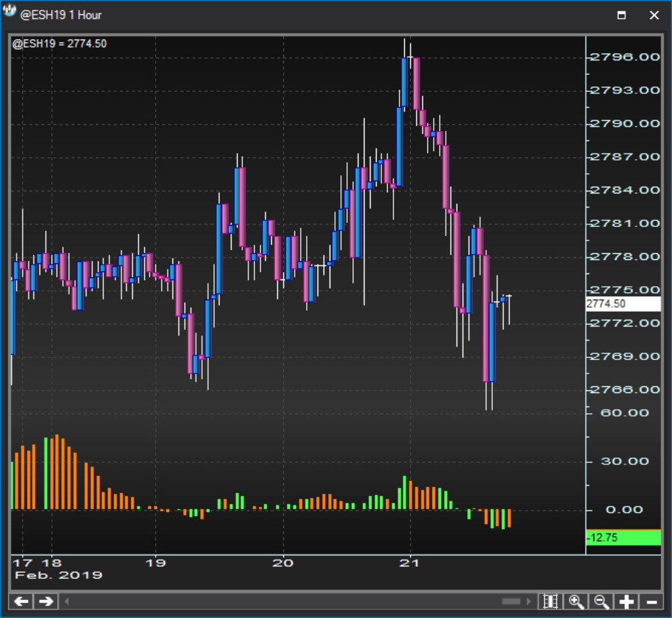Click the 2772.00 price axis label
The width and height of the screenshot is (672, 618).
tap(625, 323)
